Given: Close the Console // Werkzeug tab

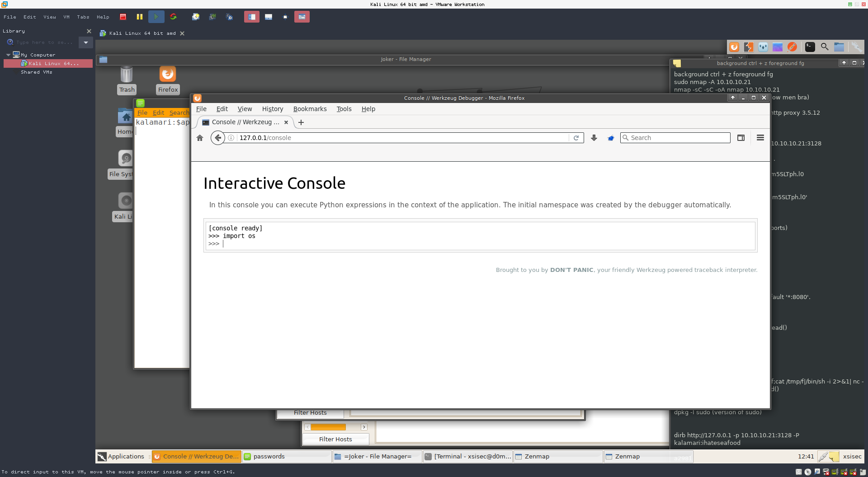Looking at the screenshot, I should (x=286, y=122).
